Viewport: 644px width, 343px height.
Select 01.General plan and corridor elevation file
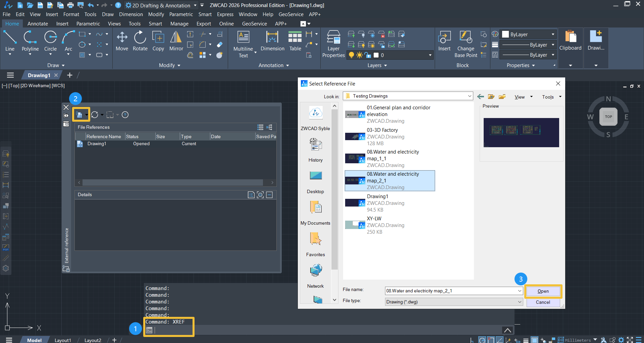(x=390, y=114)
